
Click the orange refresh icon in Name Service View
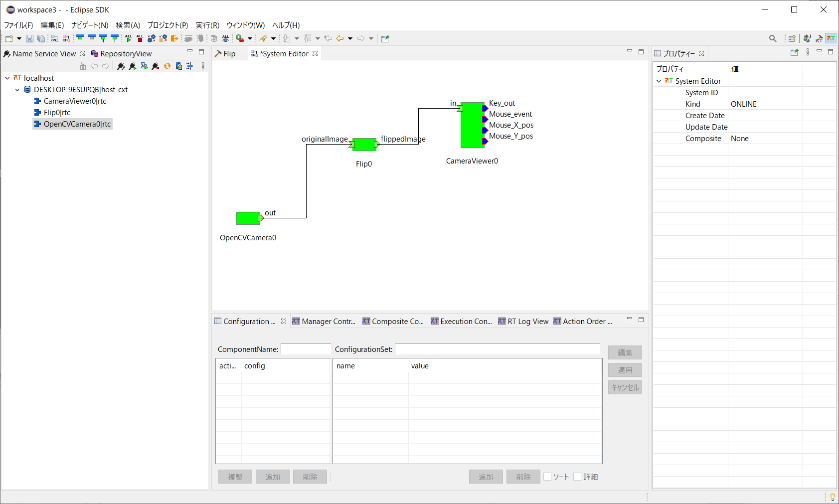point(167,66)
